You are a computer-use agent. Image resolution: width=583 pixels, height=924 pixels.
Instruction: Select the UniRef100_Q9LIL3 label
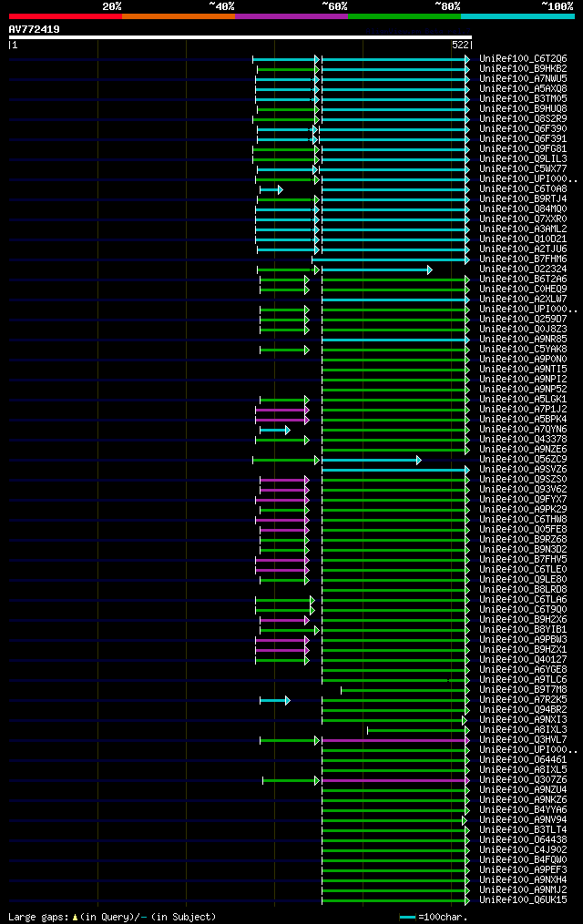pyautogui.click(x=523, y=159)
